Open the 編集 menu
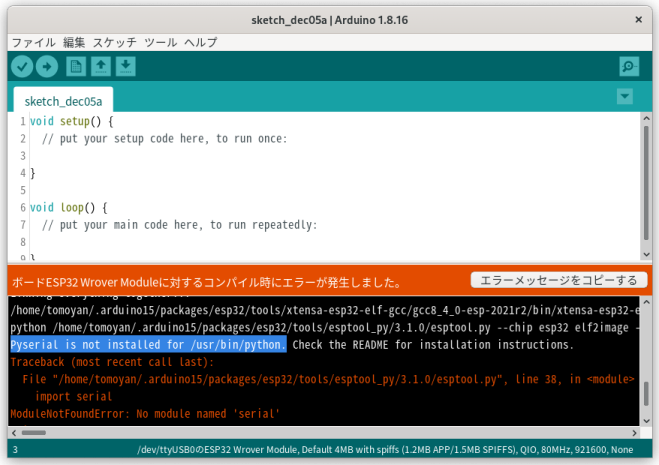Viewport: 659px width, 465px height. pyautogui.click(x=74, y=42)
